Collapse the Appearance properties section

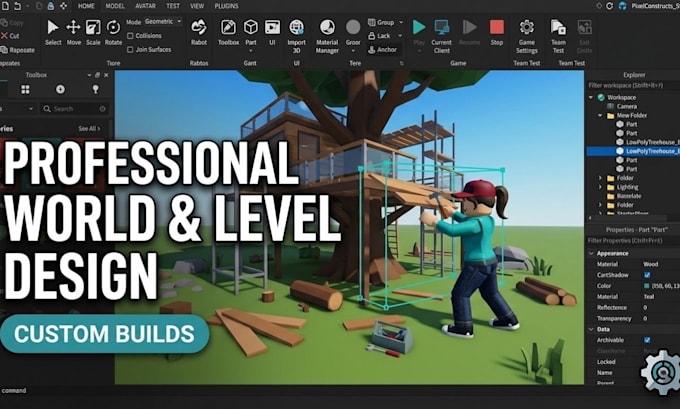tap(591, 253)
